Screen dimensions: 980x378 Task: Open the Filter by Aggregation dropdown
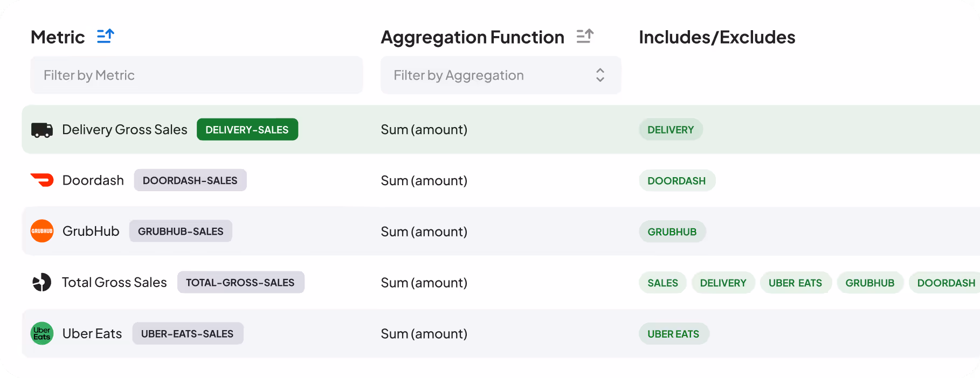[501, 75]
